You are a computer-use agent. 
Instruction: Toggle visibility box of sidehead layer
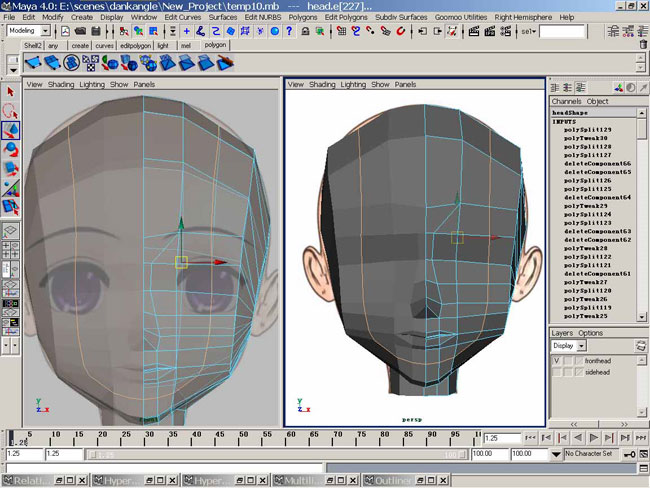pos(556,372)
